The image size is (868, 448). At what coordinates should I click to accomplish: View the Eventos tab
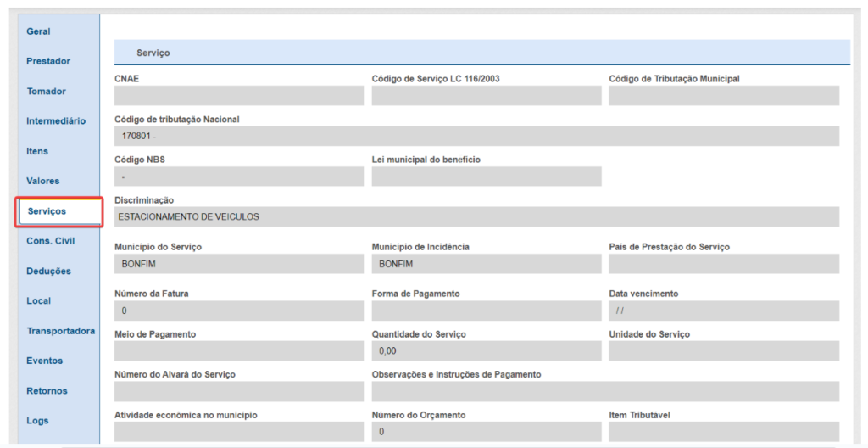click(x=44, y=361)
